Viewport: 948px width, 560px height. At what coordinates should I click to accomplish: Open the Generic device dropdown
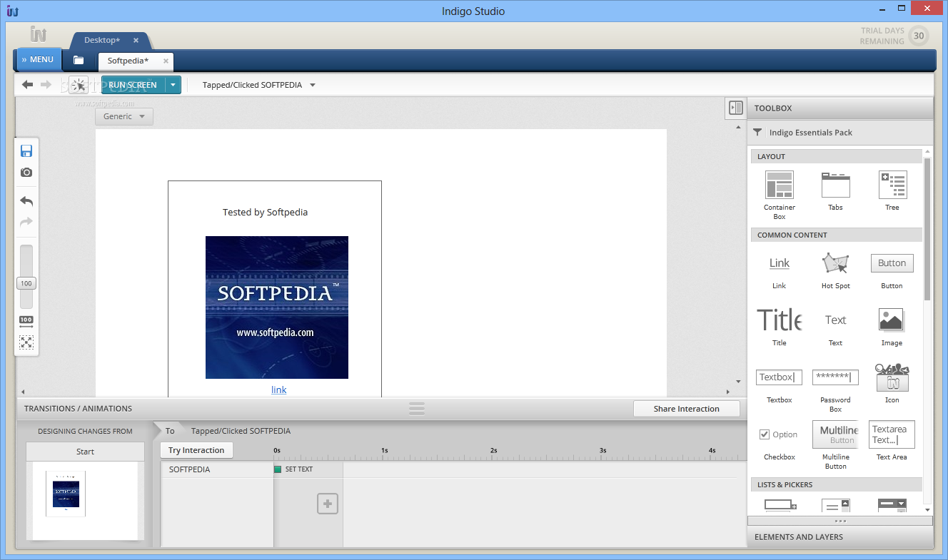(x=124, y=116)
